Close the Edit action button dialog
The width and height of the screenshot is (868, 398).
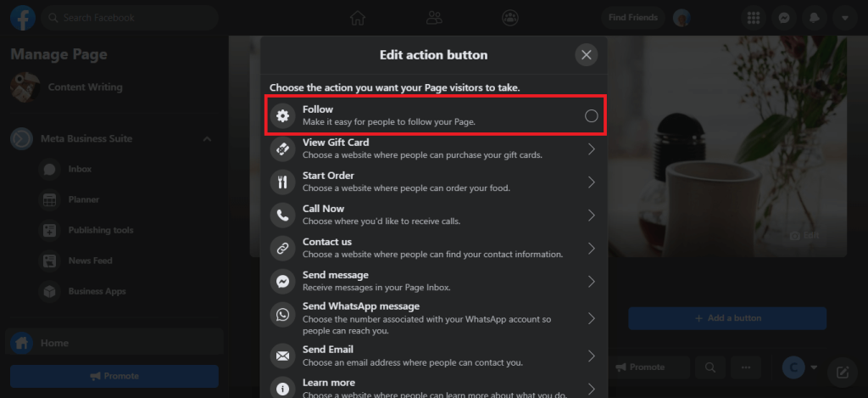587,55
